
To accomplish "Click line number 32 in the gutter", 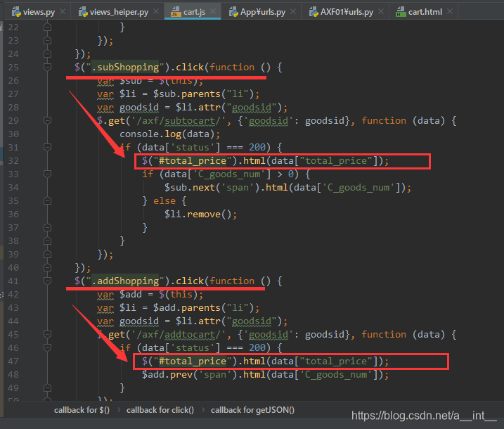I will click(13, 161).
